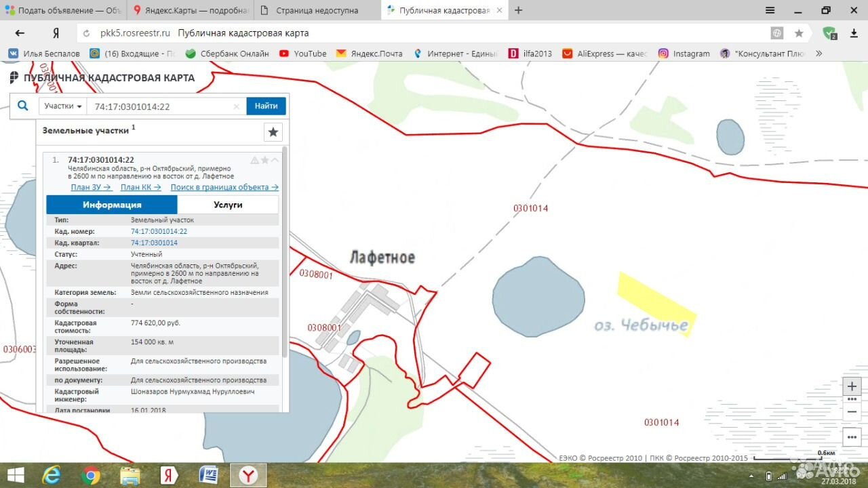Click the green shield protect icon
The image size is (868, 488).
829,33
